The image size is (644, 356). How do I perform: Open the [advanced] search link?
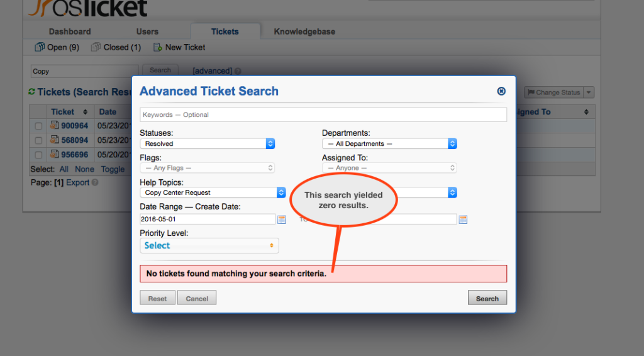(x=213, y=71)
